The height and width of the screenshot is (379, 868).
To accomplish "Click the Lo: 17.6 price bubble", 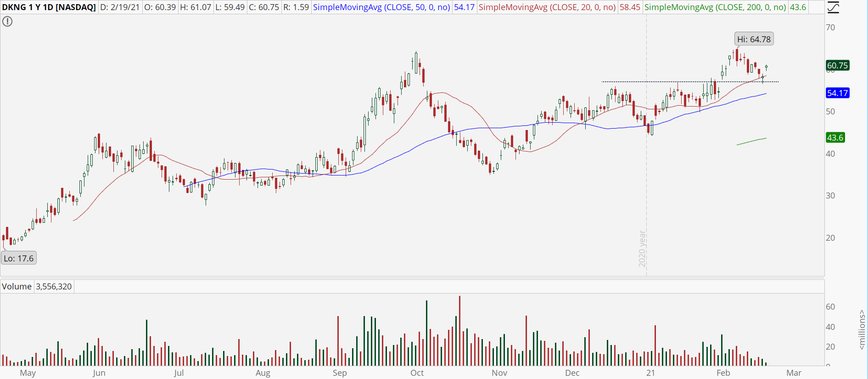I will 19,258.
